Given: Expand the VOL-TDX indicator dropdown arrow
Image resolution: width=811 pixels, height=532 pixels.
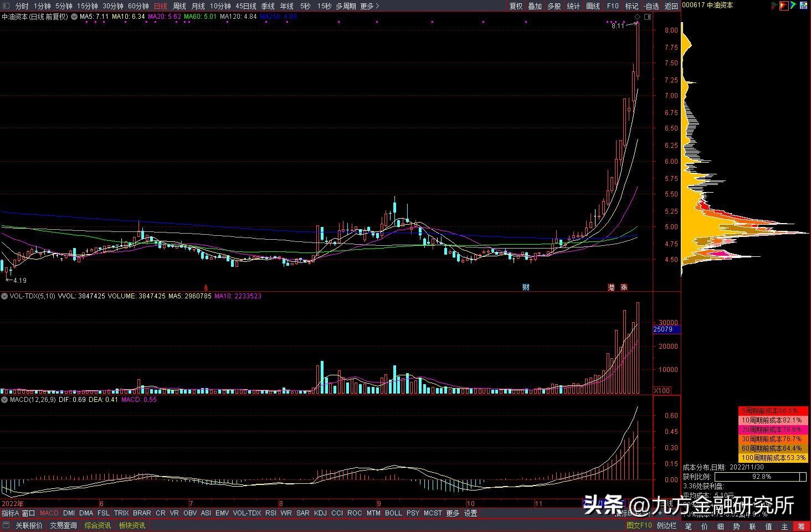Looking at the screenshot, I should pos(4,296).
